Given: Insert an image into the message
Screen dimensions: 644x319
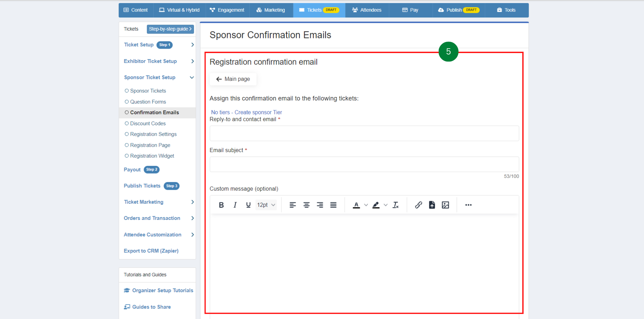Looking at the screenshot, I should pos(445,205).
